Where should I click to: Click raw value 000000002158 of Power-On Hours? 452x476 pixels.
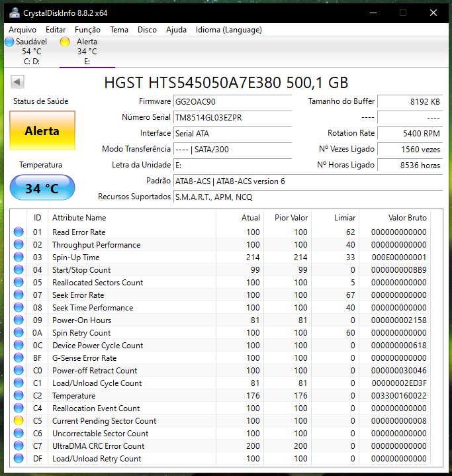398,320
